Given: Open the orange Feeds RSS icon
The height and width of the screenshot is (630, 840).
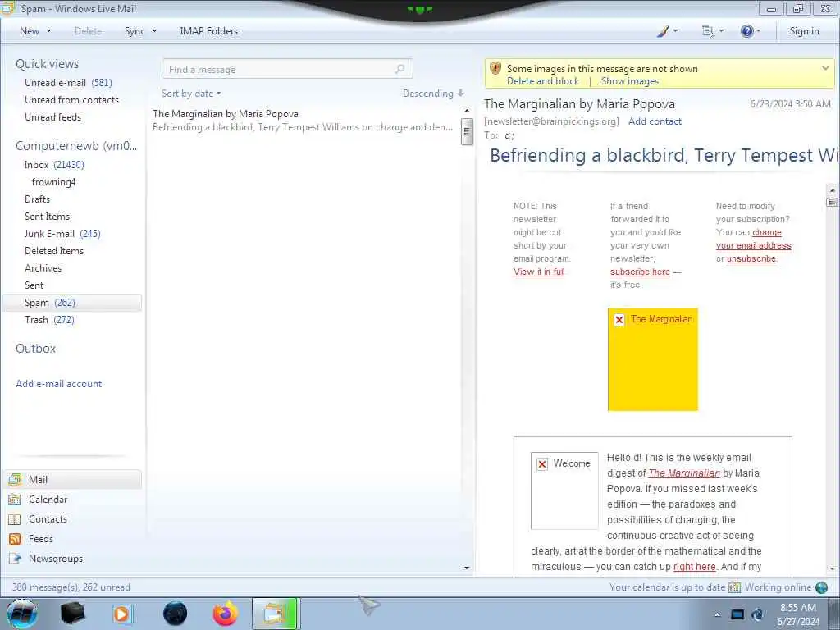Looking at the screenshot, I should pos(15,539).
